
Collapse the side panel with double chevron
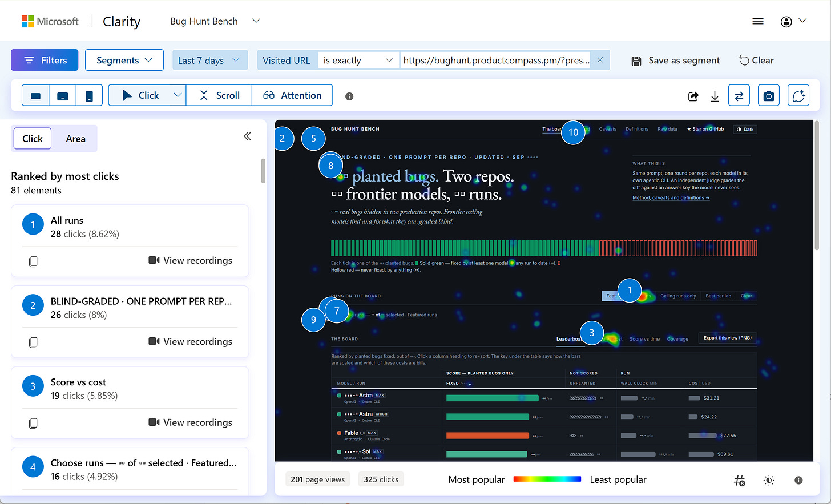[x=247, y=136]
